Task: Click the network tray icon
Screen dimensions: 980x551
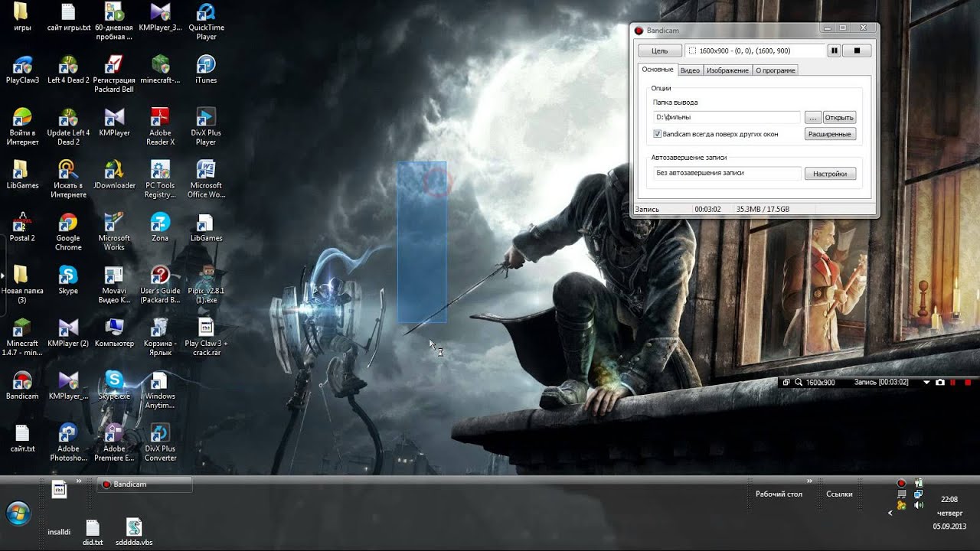Action: pos(919,494)
